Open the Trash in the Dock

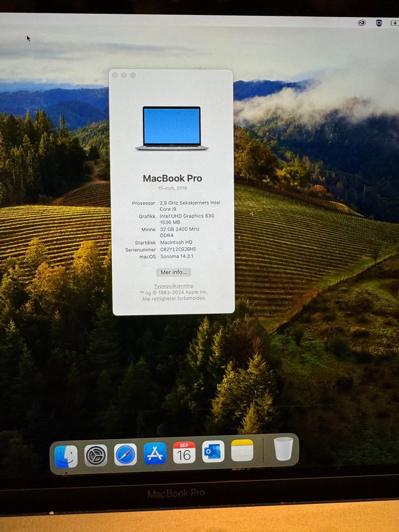[283, 449]
